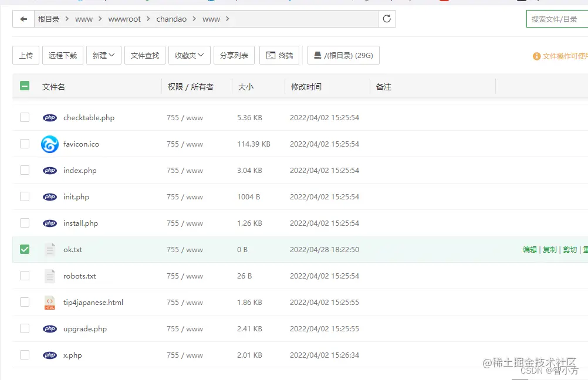Open the 分享列表 button
The width and height of the screenshot is (588, 380).
click(x=234, y=56)
